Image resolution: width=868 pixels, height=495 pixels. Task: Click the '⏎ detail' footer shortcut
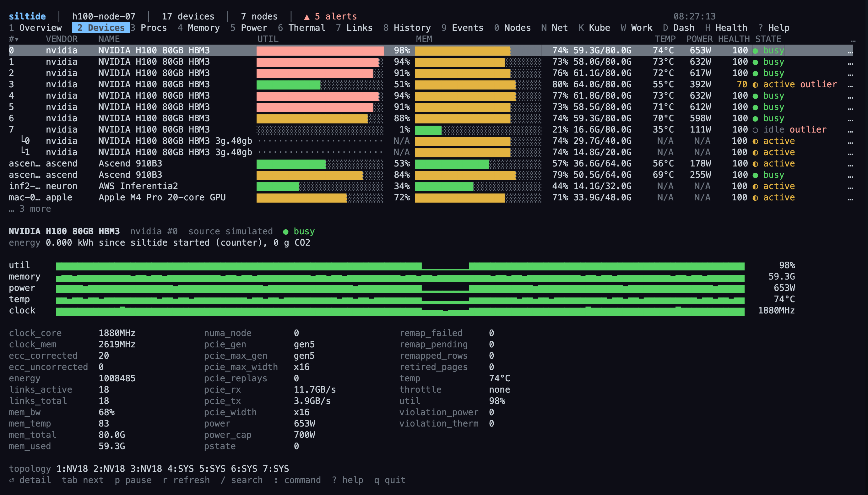tap(30, 480)
